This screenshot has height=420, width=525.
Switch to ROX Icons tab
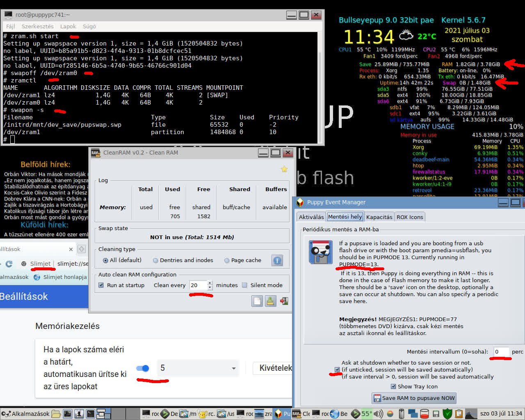(x=410, y=217)
